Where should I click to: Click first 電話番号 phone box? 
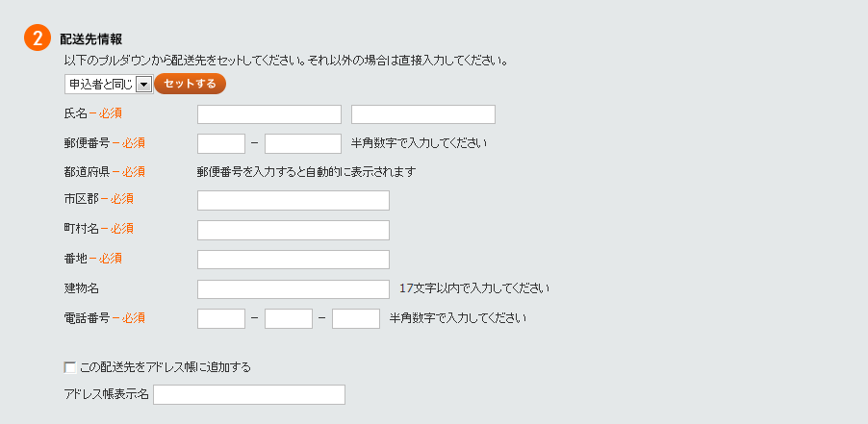click(221, 318)
